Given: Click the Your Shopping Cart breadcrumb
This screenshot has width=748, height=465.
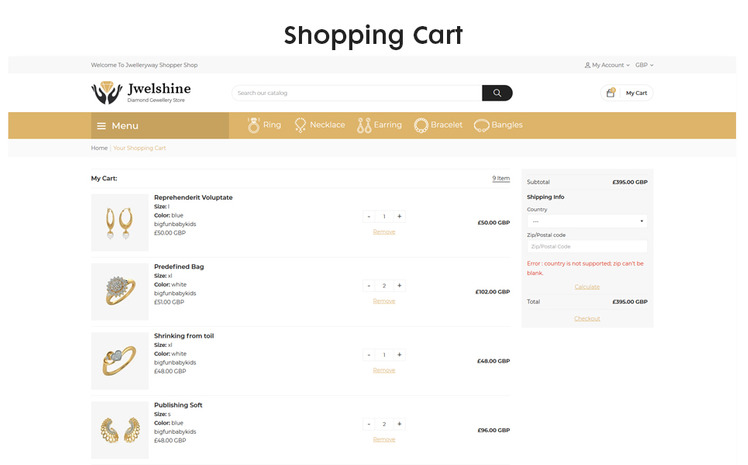Looking at the screenshot, I should pyautogui.click(x=140, y=148).
